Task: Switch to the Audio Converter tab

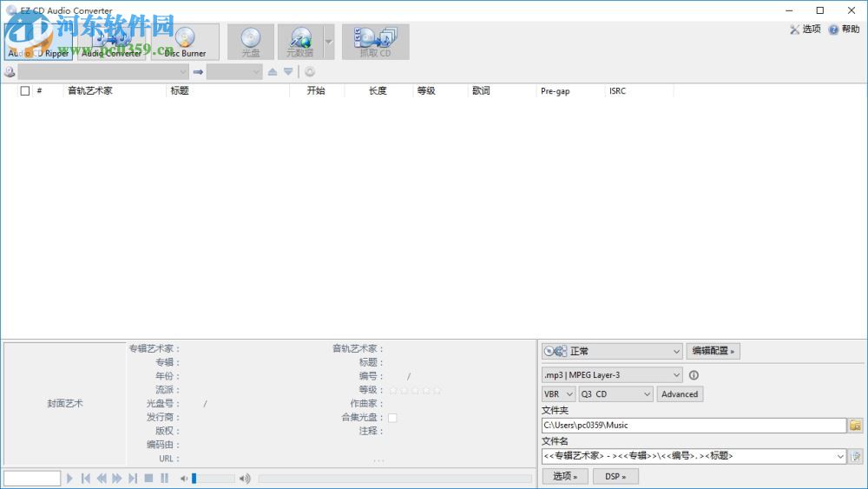Action: pyautogui.click(x=111, y=42)
